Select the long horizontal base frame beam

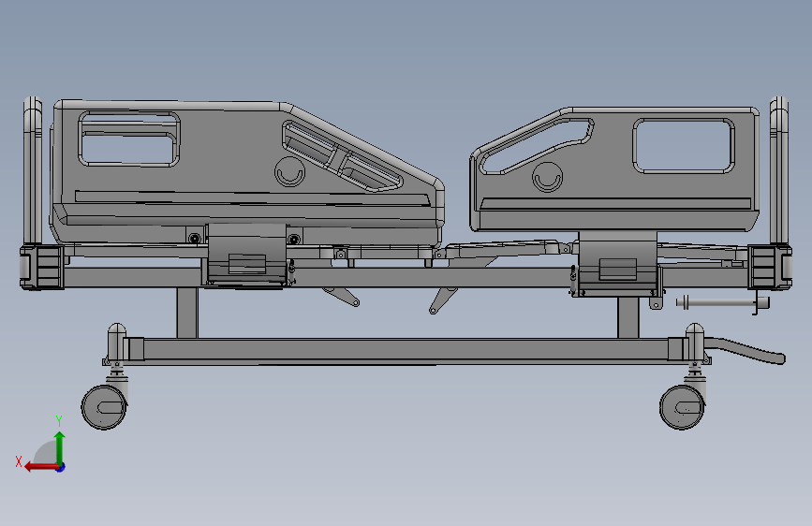point(405,351)
